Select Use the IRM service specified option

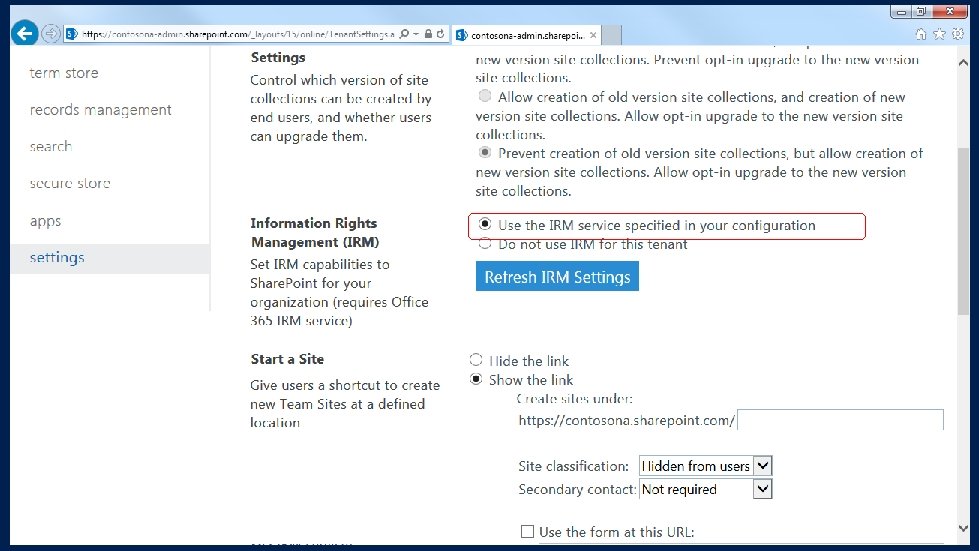click(485, 224)
